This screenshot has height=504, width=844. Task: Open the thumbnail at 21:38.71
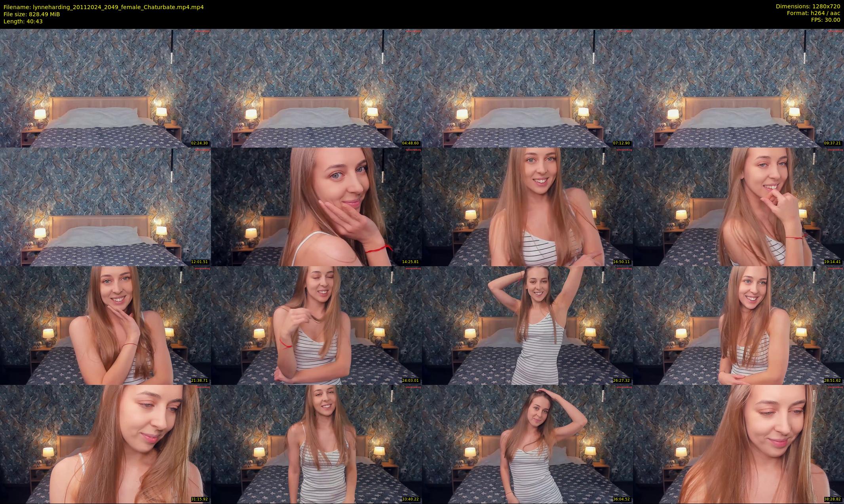click(x=105, y=325)
